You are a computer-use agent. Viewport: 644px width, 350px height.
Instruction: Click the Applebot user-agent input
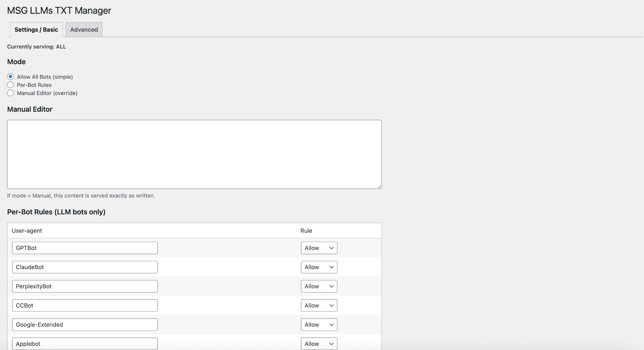click(85, 344)
